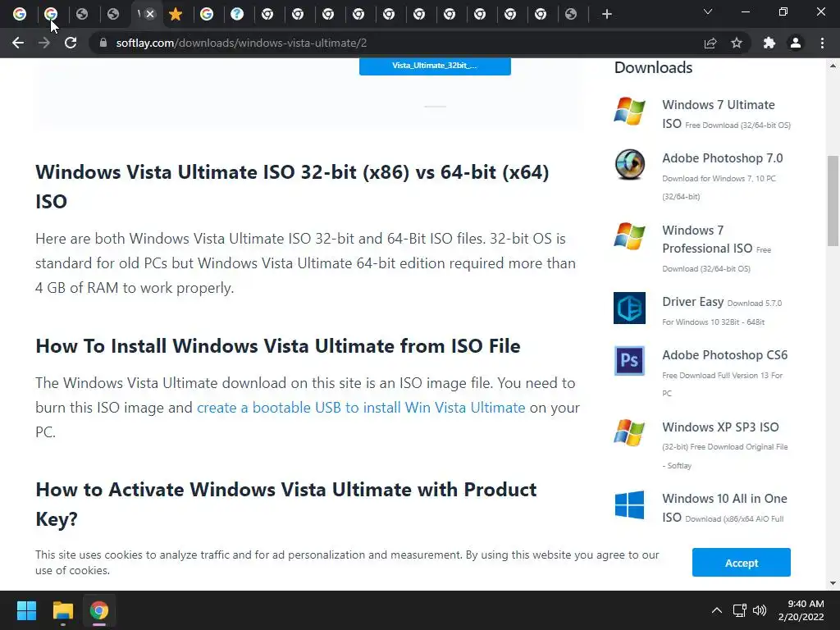
Task: Click the Photoshop CS6 Ps icon
Action: [x=629, y=361]
